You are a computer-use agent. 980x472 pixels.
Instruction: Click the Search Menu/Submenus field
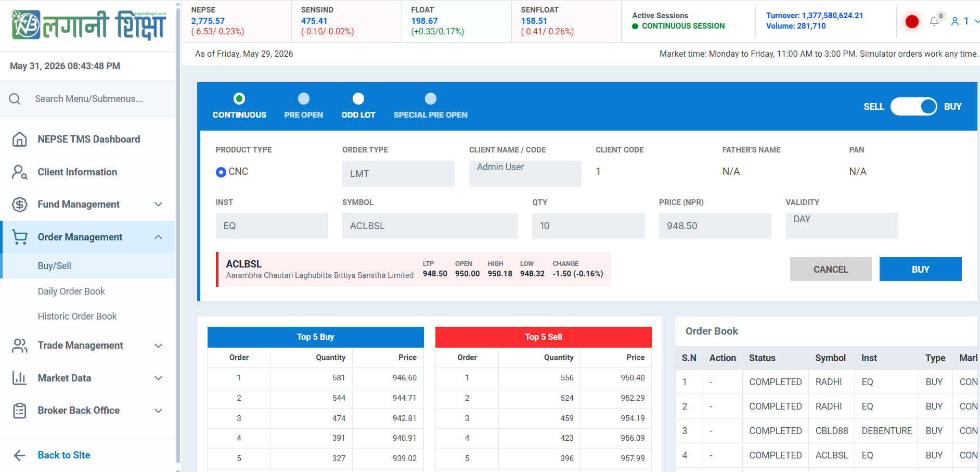pyautogui.click(x=89, y=99)
